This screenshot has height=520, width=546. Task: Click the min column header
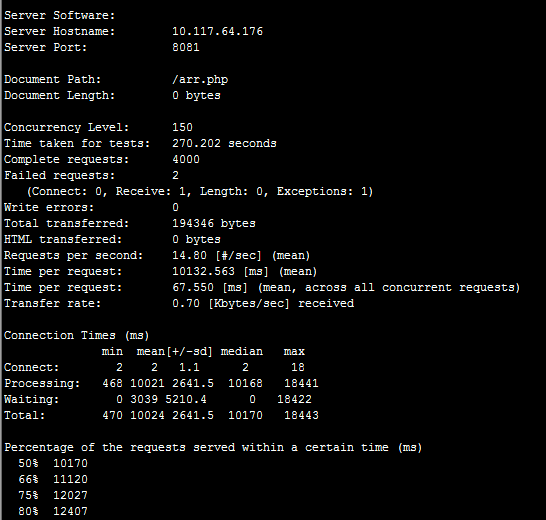pos(112,351)
